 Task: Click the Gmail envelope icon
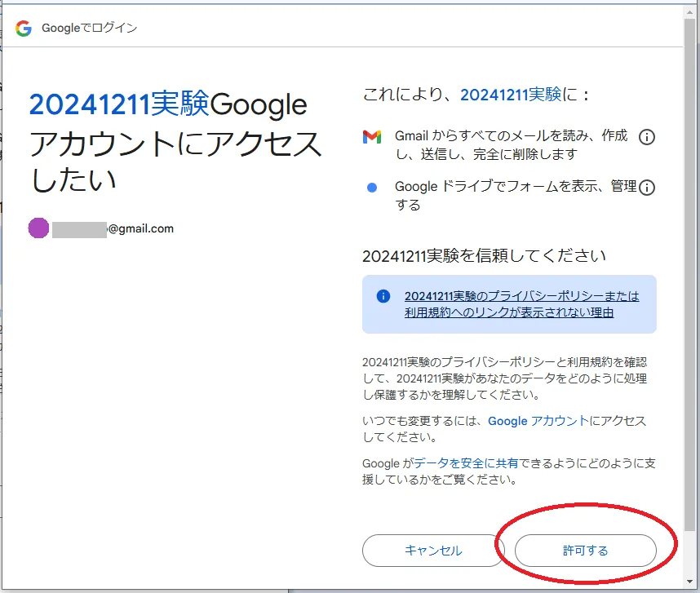tap(372, 137)
